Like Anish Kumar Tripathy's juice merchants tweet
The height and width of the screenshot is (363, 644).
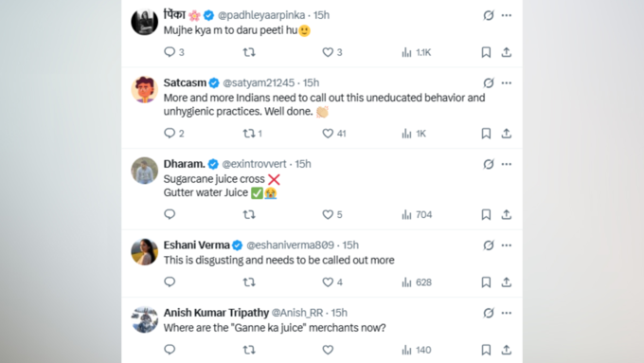(x=328, y=350)
